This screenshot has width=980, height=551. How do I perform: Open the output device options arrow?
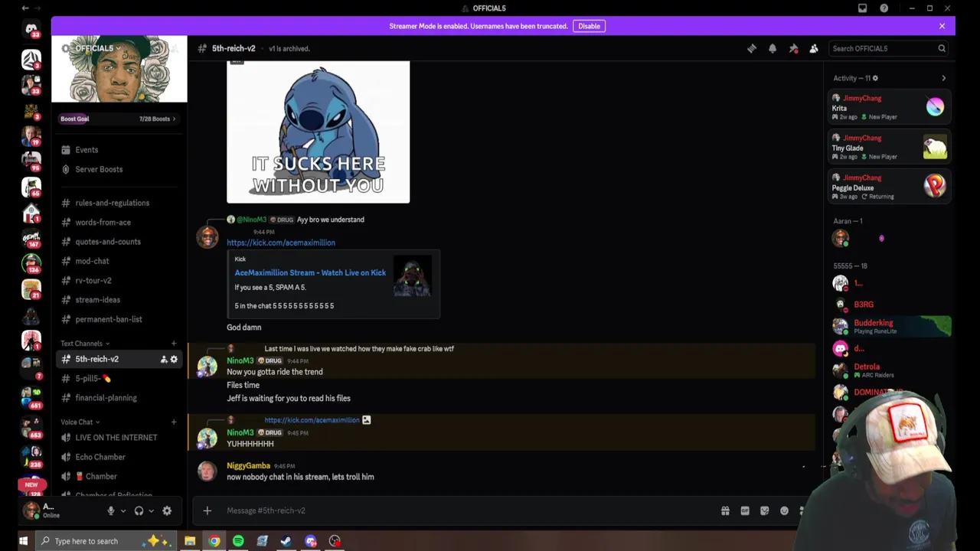click(x=151, y=510)
